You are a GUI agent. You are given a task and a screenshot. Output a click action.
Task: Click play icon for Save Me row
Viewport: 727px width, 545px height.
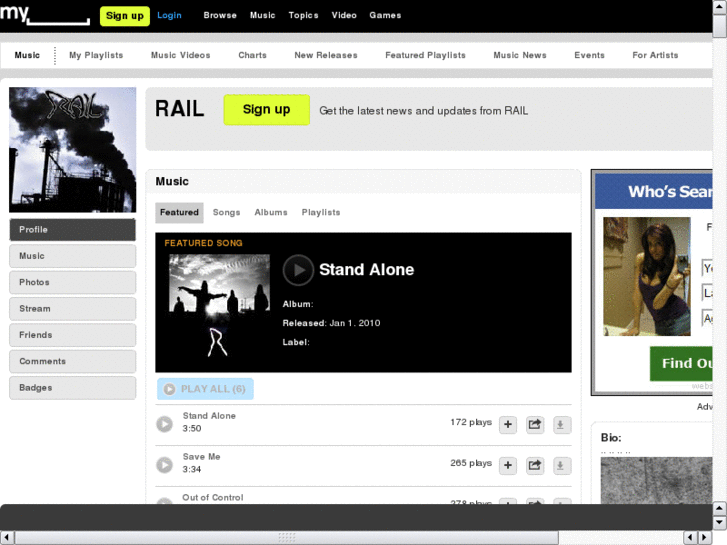164,465
